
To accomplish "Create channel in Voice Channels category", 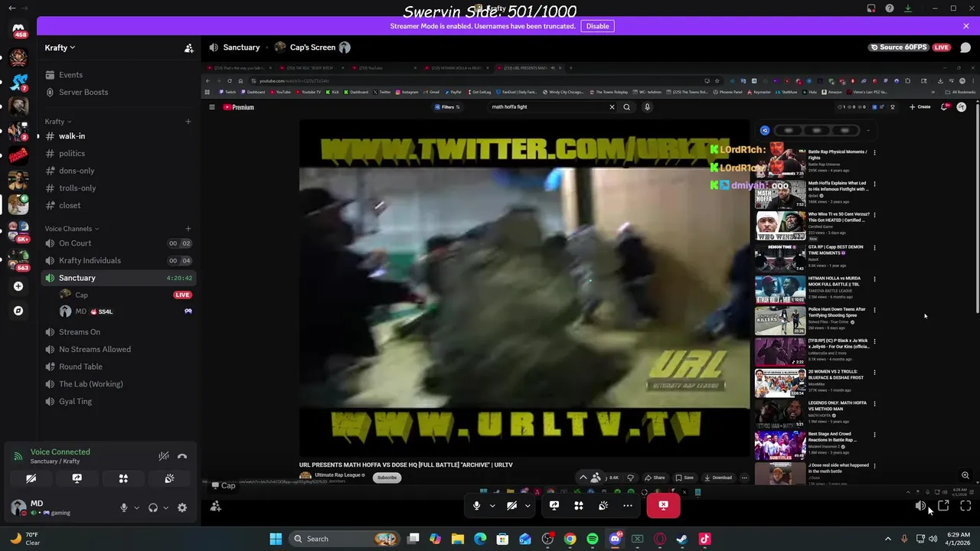I will point(188,229).
